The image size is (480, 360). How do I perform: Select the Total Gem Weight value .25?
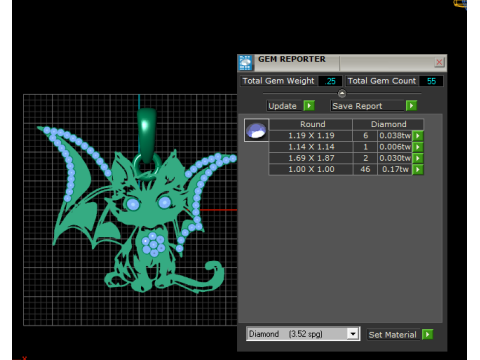point(330,81)
